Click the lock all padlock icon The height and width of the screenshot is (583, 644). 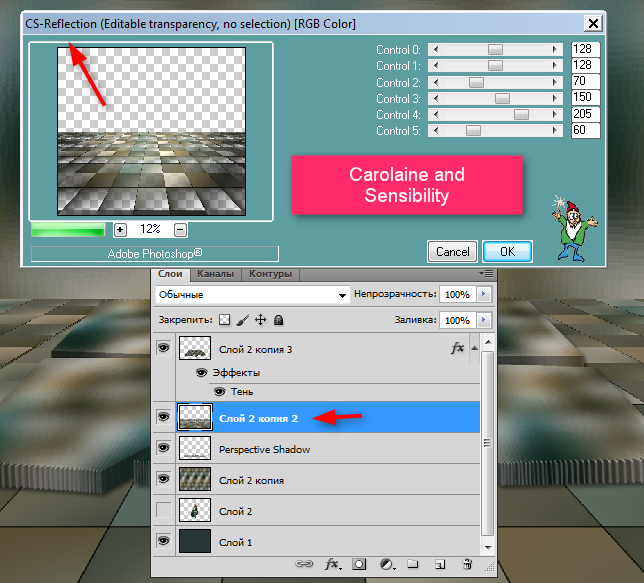coord(278,320)
